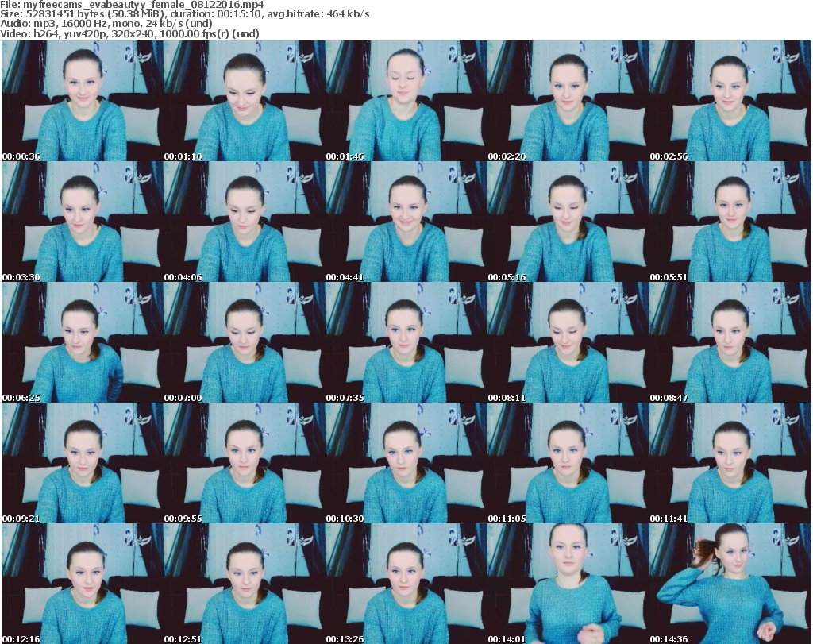The width and height of the screenshot is (813, 644).
Task: Select the thumbnail frame at 00:05:51
Action: click(x=730, y=222)
